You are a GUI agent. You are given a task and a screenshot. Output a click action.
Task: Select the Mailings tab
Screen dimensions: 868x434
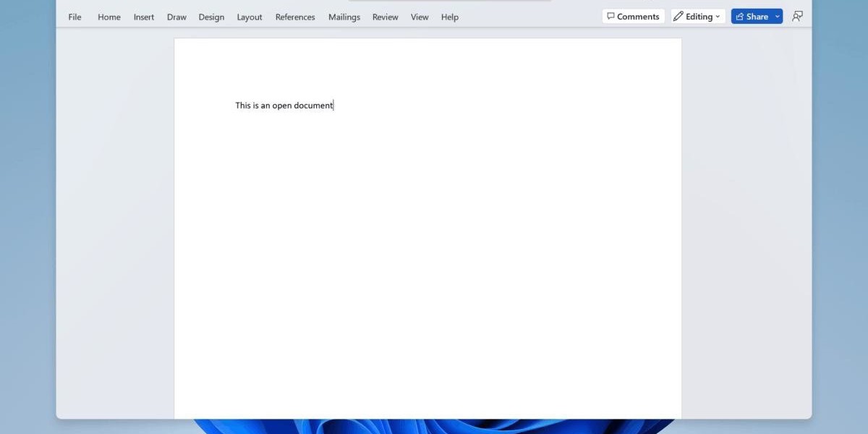344,17
